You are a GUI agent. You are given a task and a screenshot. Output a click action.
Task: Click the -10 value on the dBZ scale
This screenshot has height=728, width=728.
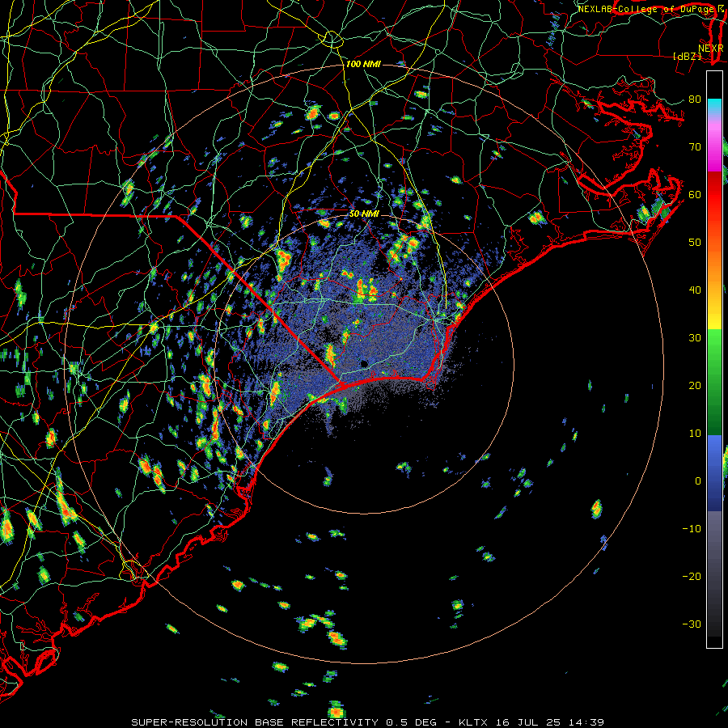pos(692,528)
